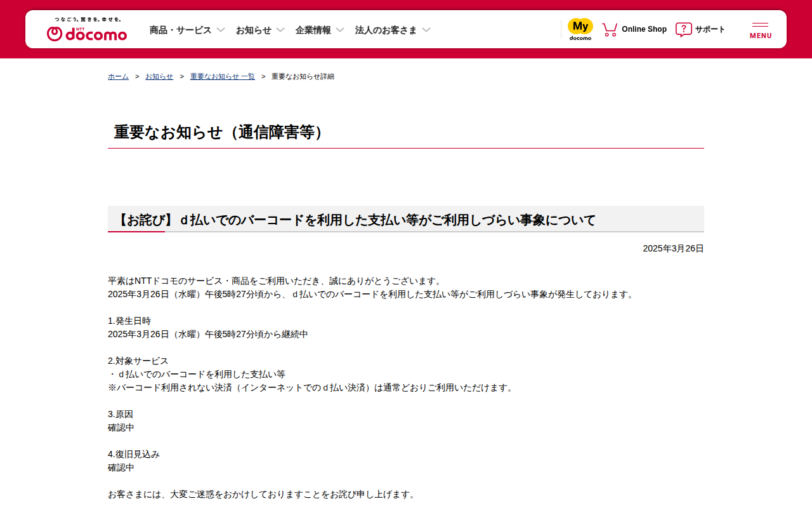Open the 企業情報 menu

click(x=313, y=30)
